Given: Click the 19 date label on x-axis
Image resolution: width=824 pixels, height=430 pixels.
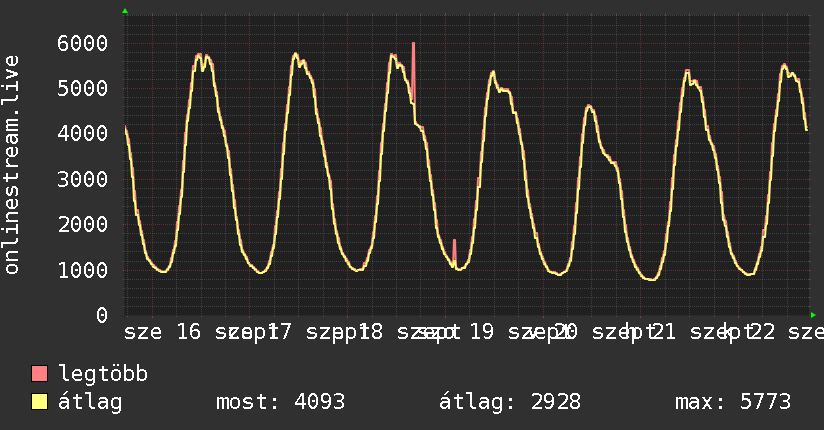Looking at the screenshot, I should point(481,332).
